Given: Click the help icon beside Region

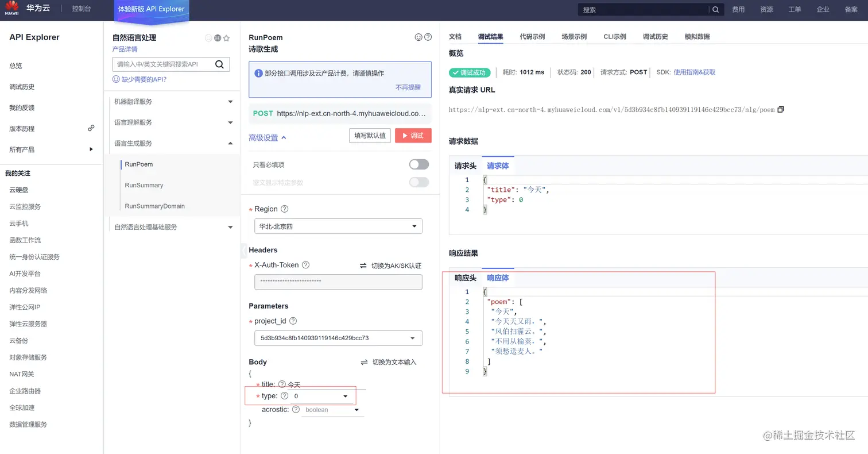Looking at the screenshot, I should (284, 209).
